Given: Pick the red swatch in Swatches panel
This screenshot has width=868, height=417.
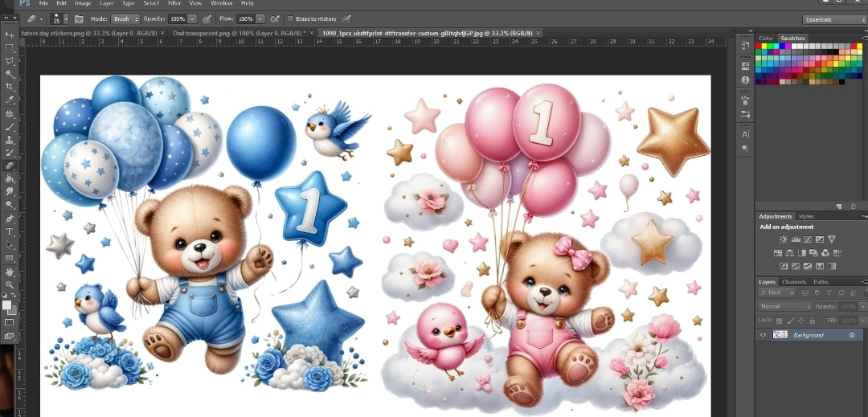Looking at the screenshot, I should tap(759, 46).
